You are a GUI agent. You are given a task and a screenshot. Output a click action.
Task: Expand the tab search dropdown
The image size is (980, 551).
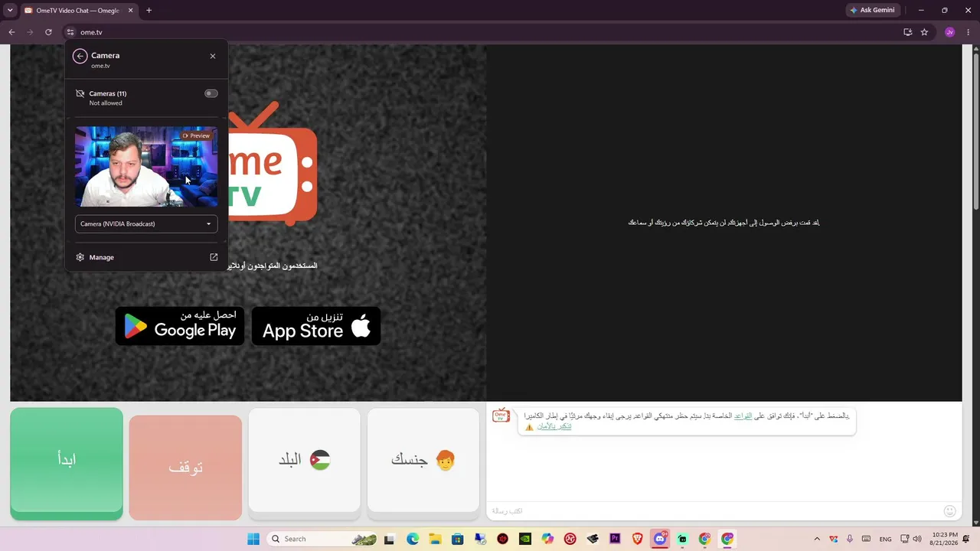point(10,11)
